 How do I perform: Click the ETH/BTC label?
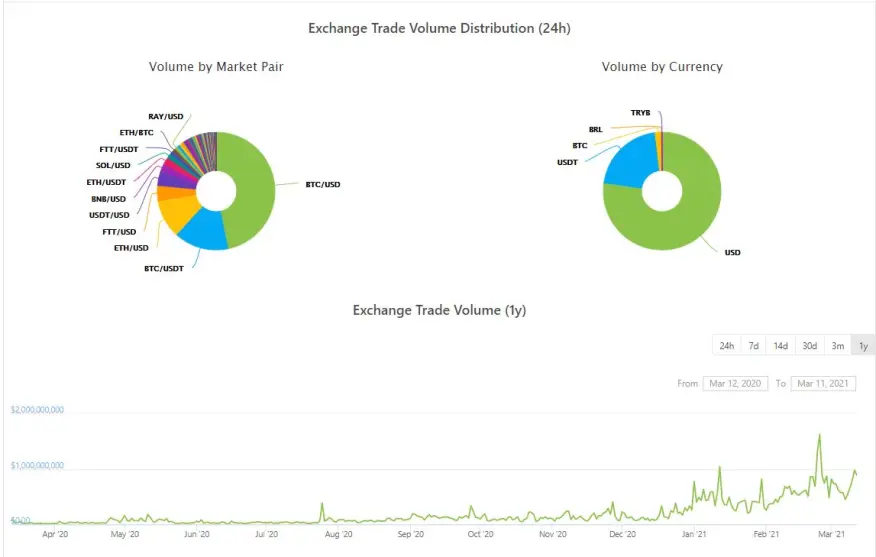(136, 132)
